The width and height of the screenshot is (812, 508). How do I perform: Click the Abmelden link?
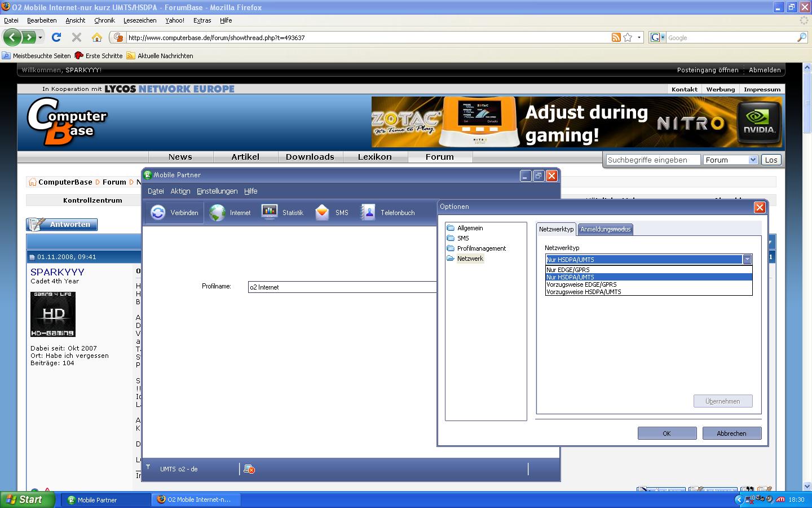click(765, 70)
